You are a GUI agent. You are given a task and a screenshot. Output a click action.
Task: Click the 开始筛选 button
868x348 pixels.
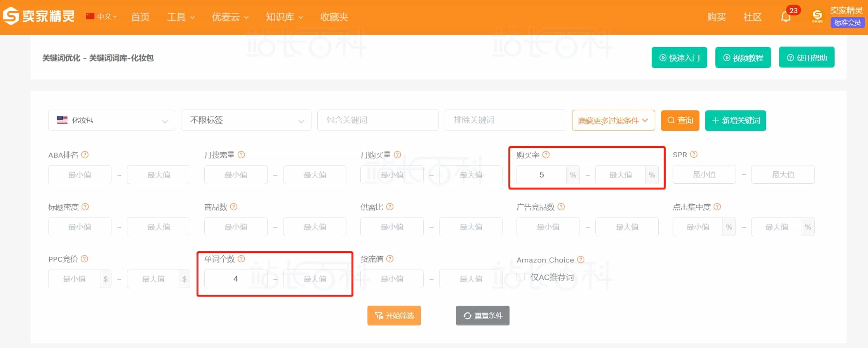tap(394, 315)
